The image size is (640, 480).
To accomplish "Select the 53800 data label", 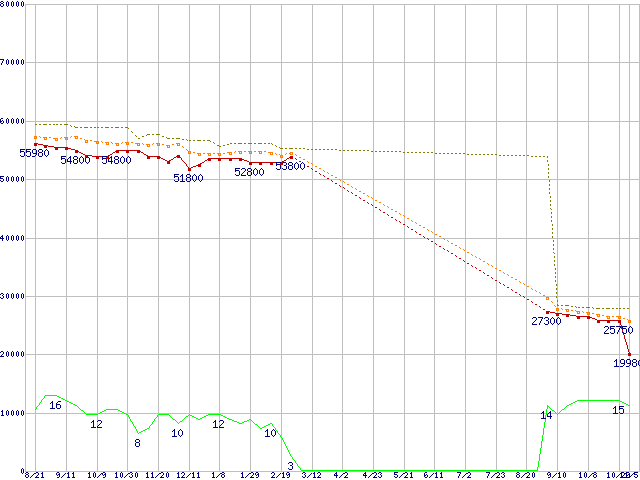I will click(290, 166).
